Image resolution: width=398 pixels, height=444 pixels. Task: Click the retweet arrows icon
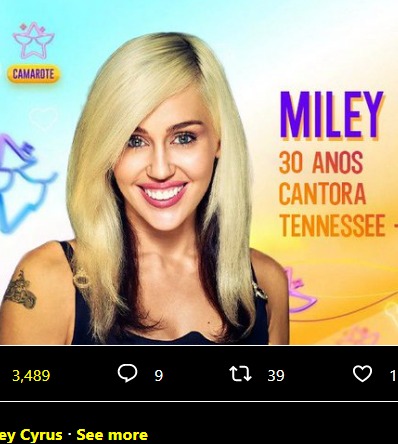(240, 374)
